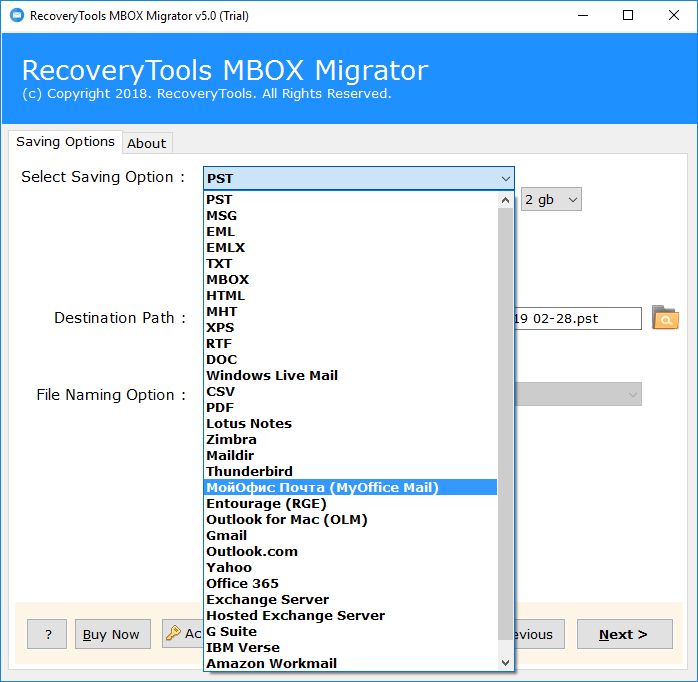
Task: Click inside the Destination Path field
Action: [x=577, y=318]
